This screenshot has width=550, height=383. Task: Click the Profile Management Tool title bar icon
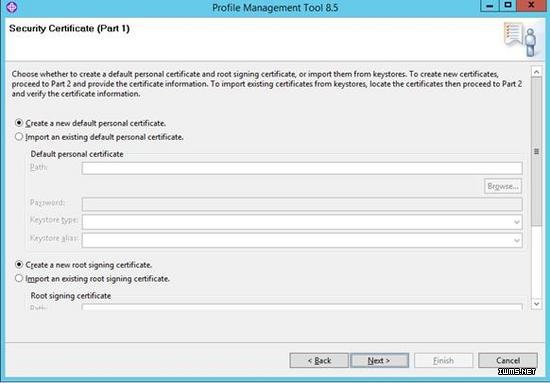pos(12,7)
